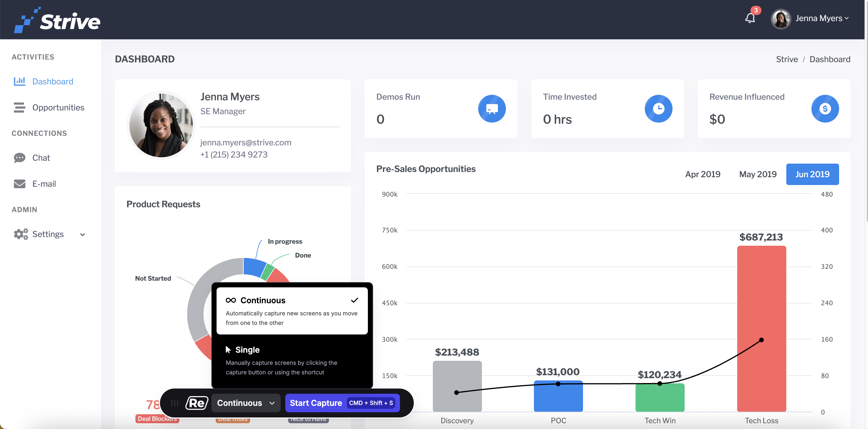The width and height of the screenshot is (868, 429).
Task: Open the Opportunities sidebar item
Action: 49,107
